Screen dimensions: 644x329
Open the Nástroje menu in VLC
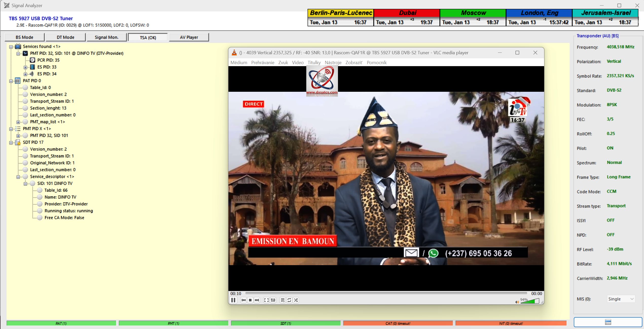click(333, 63)
